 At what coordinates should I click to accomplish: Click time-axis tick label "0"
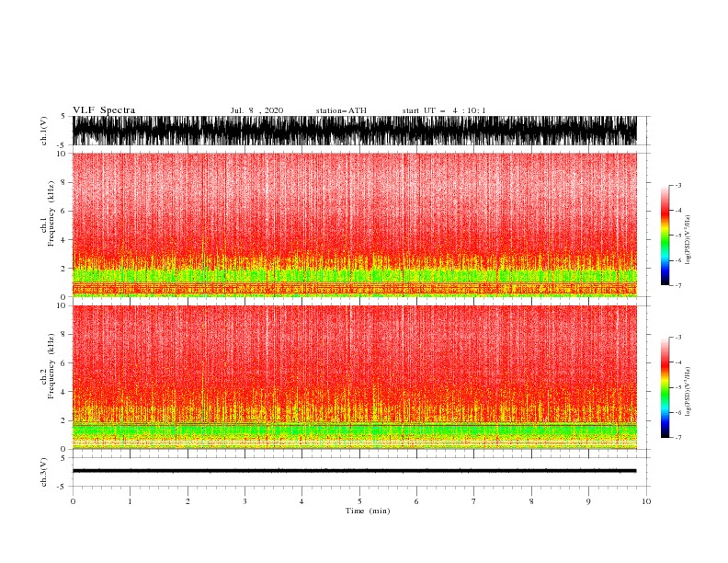tap(73, 501)
